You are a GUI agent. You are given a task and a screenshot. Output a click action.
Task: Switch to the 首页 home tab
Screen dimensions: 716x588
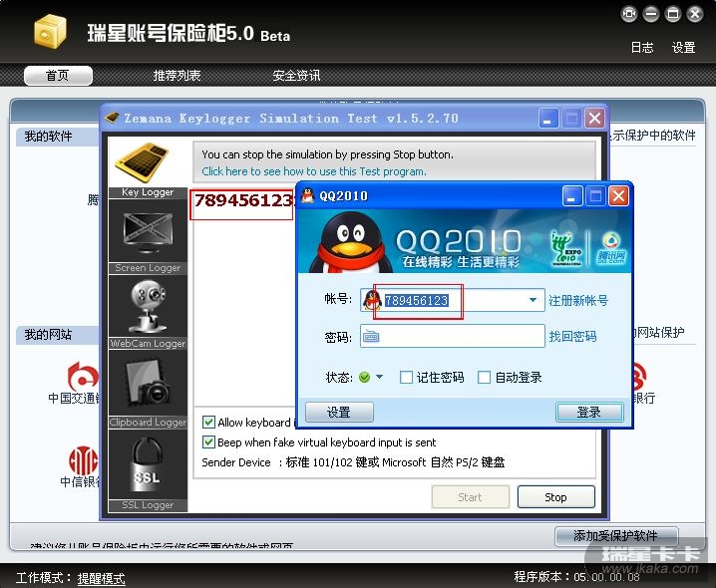click(58, 76)
